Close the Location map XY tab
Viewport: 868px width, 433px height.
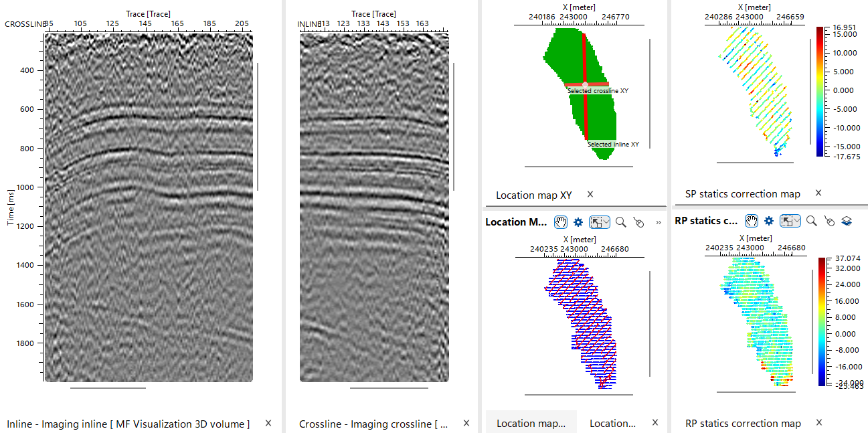click(590, 194)
